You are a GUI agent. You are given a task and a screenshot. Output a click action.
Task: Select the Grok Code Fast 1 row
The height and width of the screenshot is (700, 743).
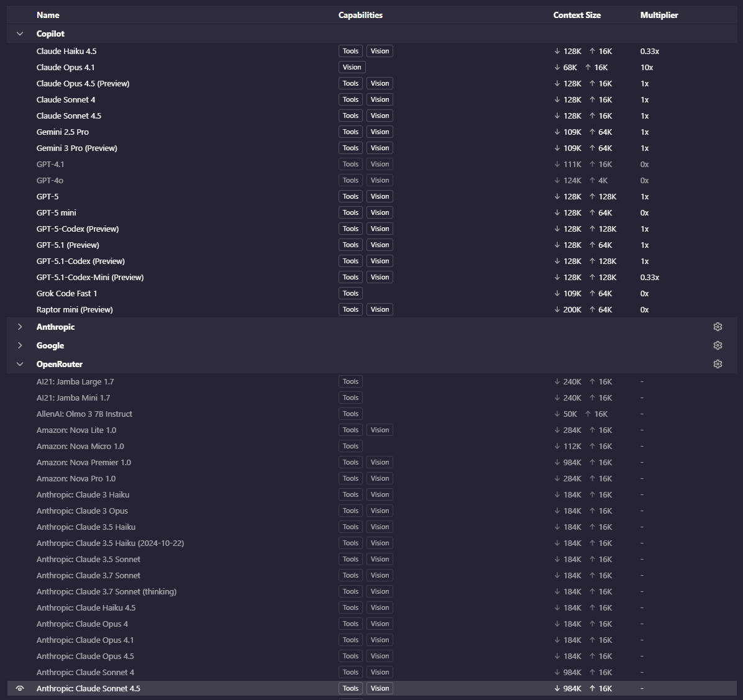(372, 293)
